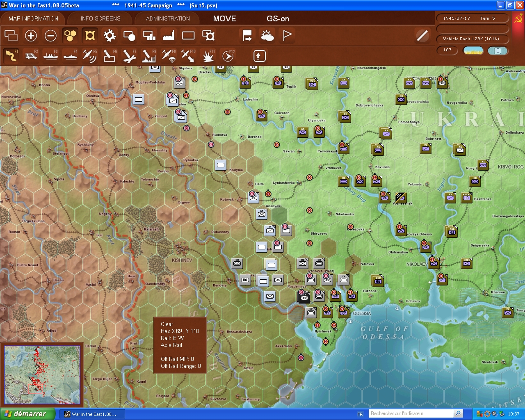Screen dimensions: 525x420
Task: Show factory locations on the map
Action: pos(169,36)
